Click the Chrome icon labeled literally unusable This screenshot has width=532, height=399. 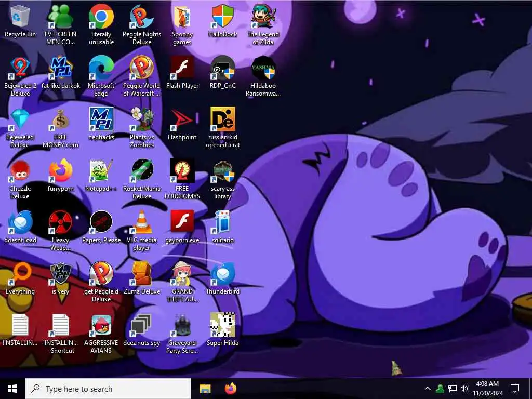coord(101,16)
